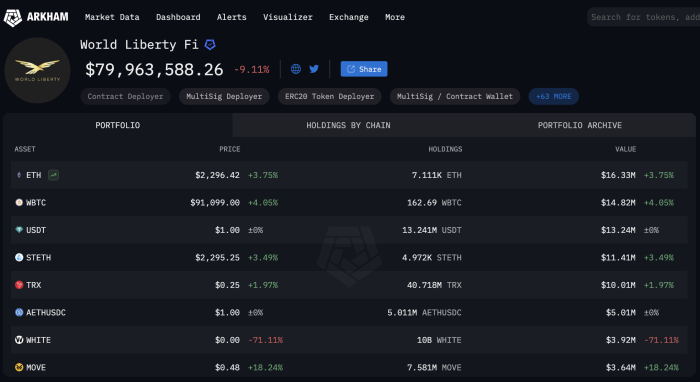Click the WBTC token icon
This screenshot has height=382, width=700.
(x=19, y=203)
